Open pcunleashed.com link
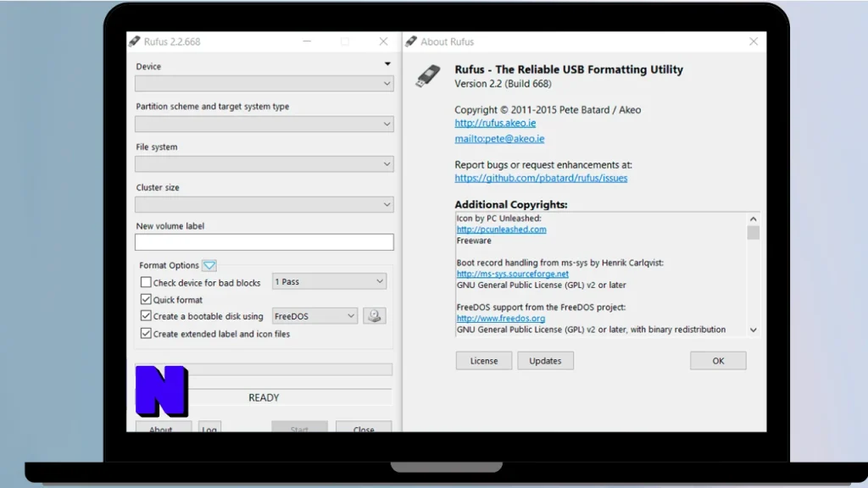Image resolution: width=868 pixels, height=488 pixels. [x=501, y=229]
